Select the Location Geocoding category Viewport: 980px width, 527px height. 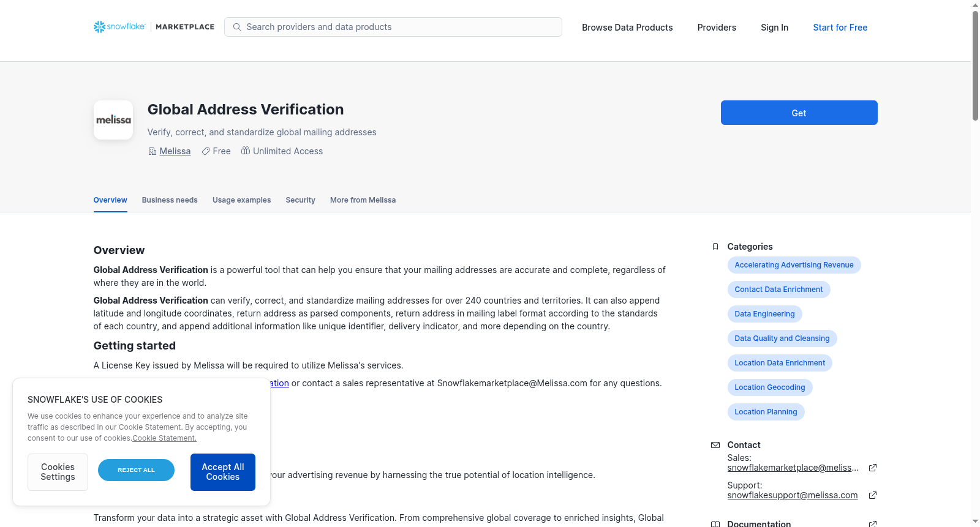pos(770,387)
